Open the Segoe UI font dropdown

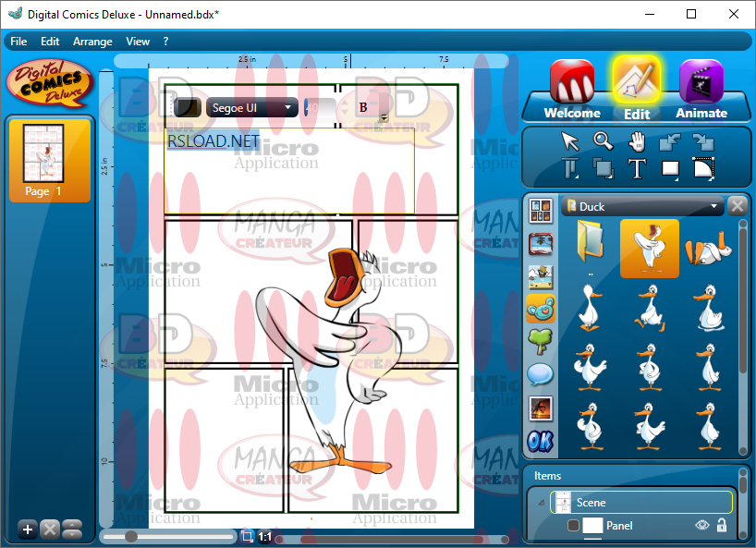tap(252, 107)
